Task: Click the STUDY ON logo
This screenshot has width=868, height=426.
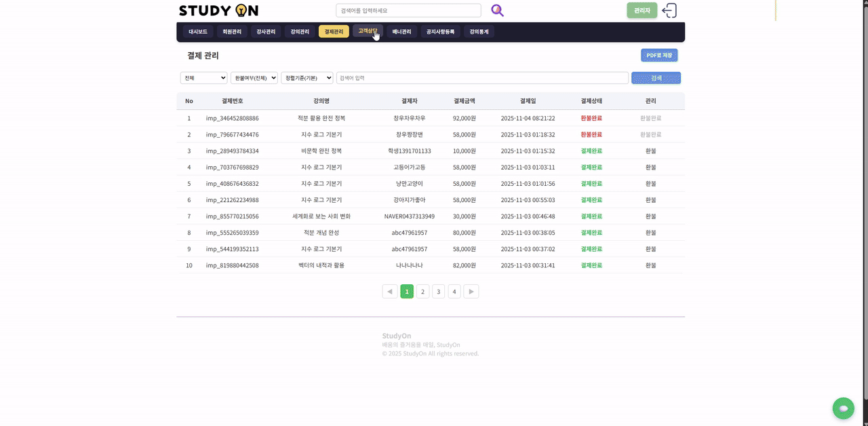Action: tap(218, 10)
